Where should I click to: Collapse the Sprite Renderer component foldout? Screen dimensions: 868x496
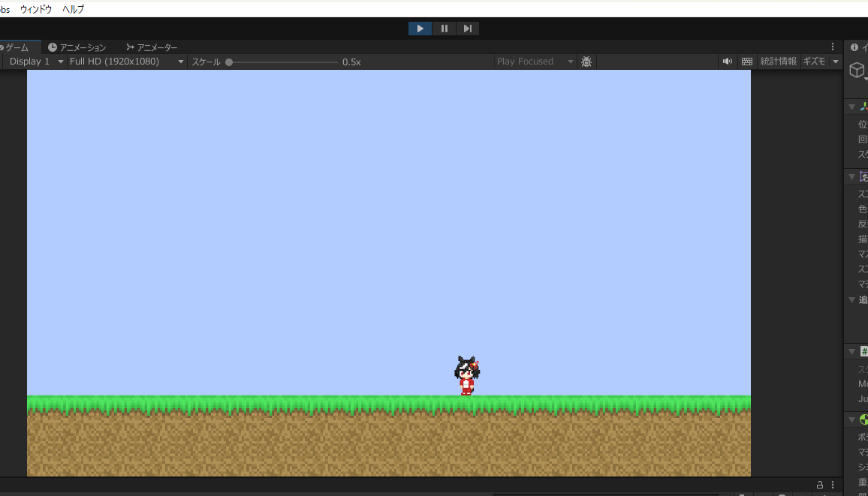tap(852, 177)
